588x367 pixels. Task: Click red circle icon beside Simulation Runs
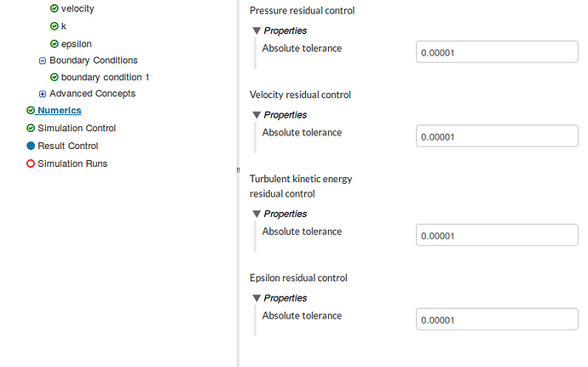pyautogui.click(x=31, y=163)
